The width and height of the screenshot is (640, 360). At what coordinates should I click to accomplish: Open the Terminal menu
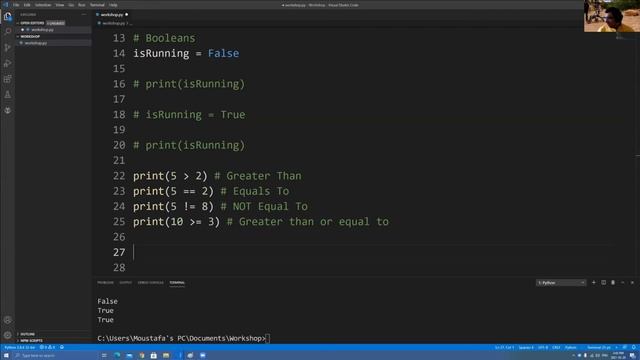click(97, 5)
